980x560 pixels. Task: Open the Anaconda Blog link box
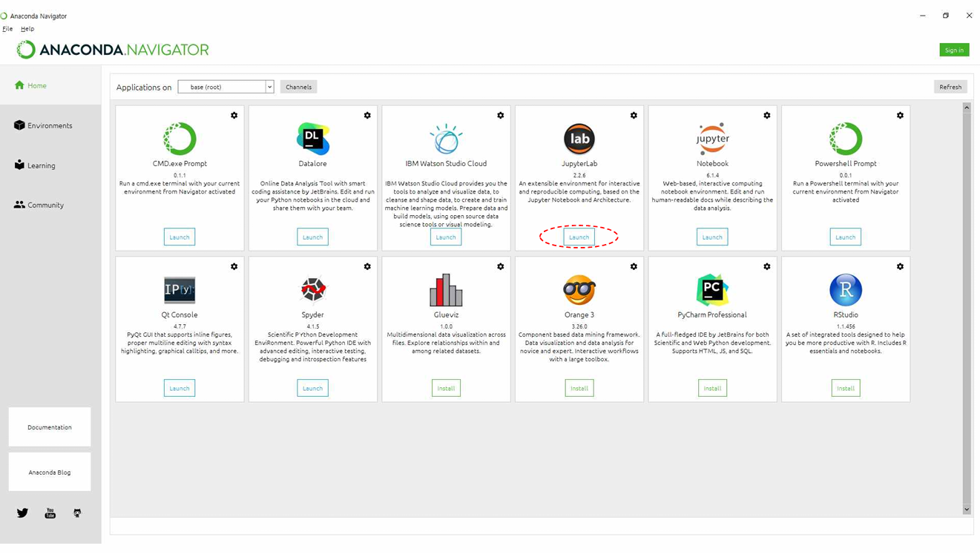50,472
